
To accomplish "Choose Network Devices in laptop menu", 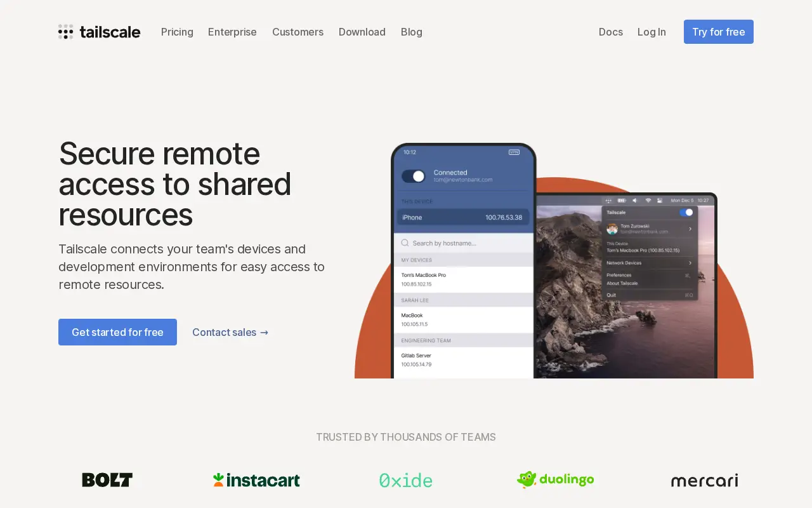I will 624,263.
